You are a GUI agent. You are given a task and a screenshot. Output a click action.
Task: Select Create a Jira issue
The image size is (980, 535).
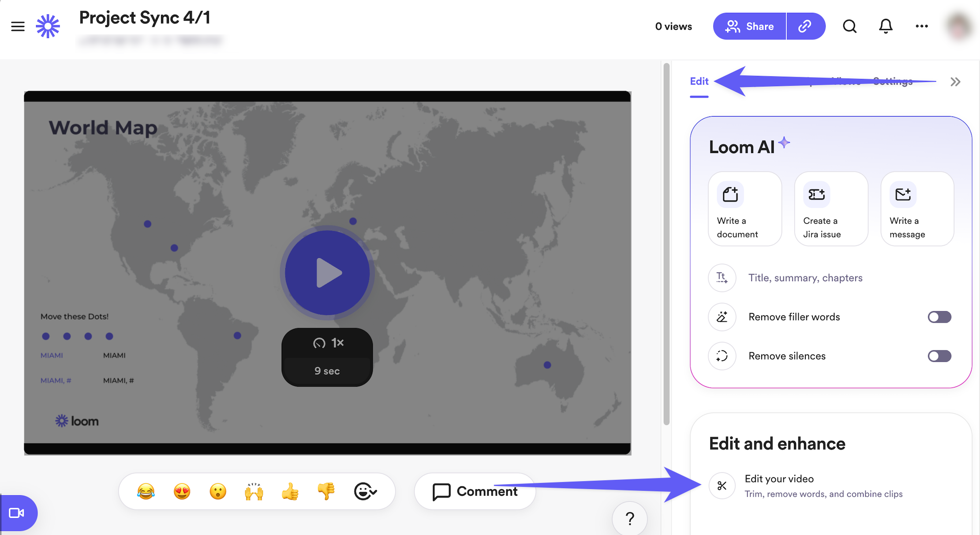coord(831,209)
